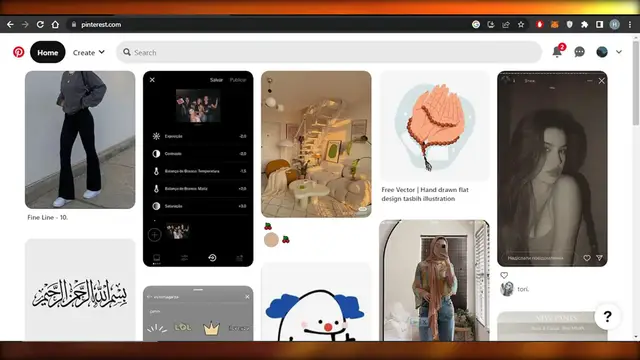Open the Arabic calligraphy pin
The width and height of the screenshot is (640, 360).
click(x=80, y=290)
